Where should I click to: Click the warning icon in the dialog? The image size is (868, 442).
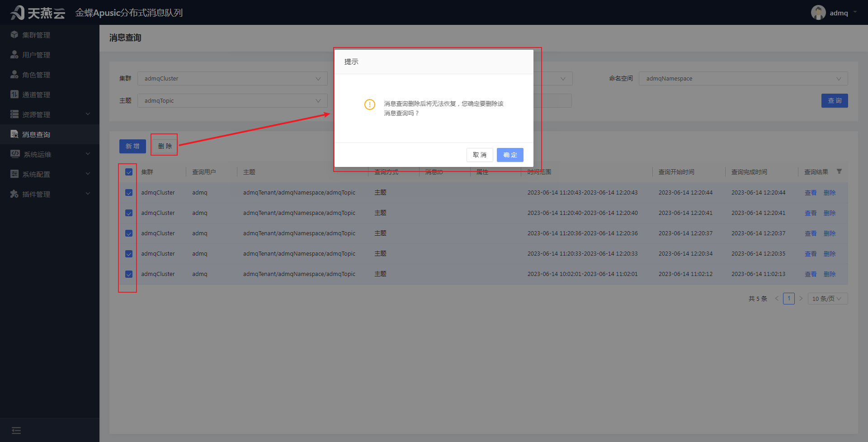coord(370,105)
